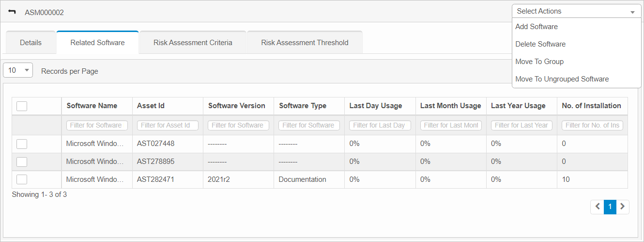Go to next page with right chevron
Image resolution: width=644 pixels, height=242 pixels.
(x=623, y=207)
